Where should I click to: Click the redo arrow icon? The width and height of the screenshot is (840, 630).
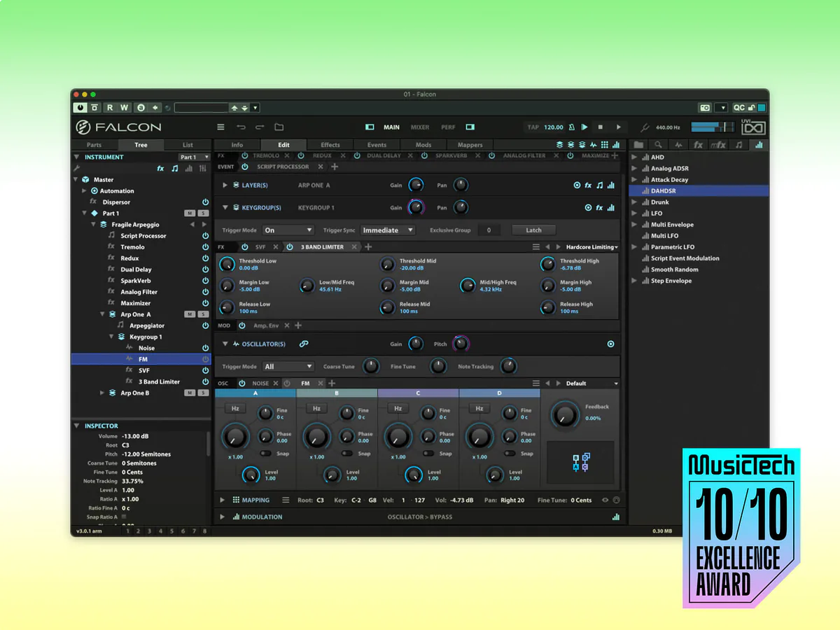click(260, 127)
